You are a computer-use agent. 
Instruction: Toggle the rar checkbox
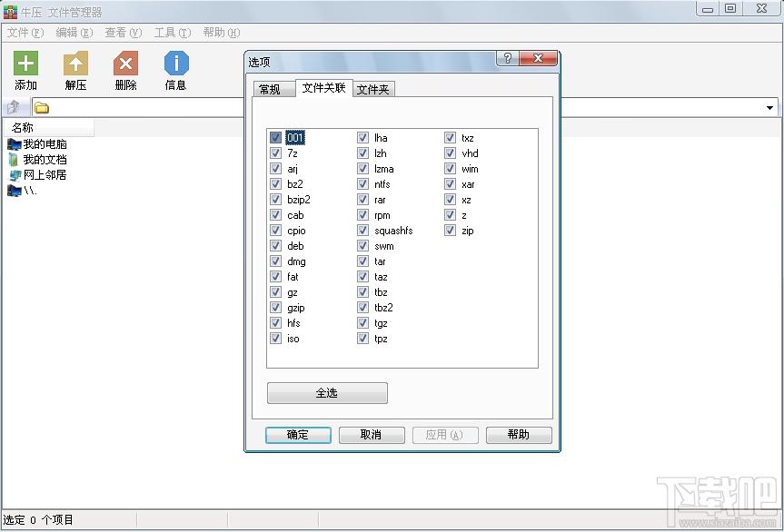(363, 200)
